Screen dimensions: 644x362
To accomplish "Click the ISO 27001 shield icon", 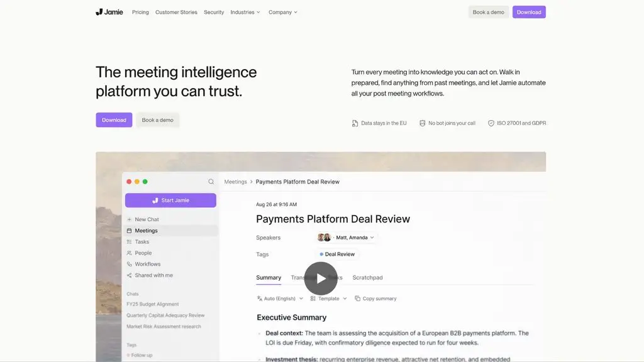I will (491, 123).
